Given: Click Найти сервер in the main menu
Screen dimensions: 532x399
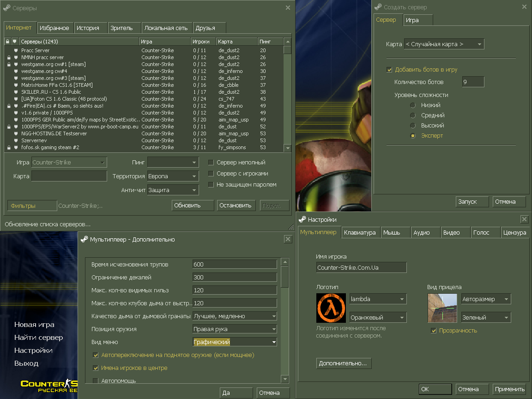Looking at the screenshot, I should pyautogui.click(x=39, y=337).
